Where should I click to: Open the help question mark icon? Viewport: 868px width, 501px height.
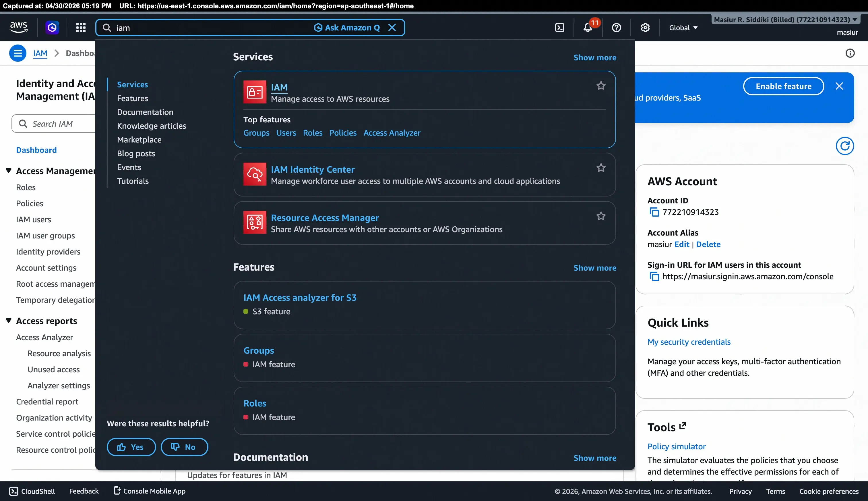click(616, 28)
